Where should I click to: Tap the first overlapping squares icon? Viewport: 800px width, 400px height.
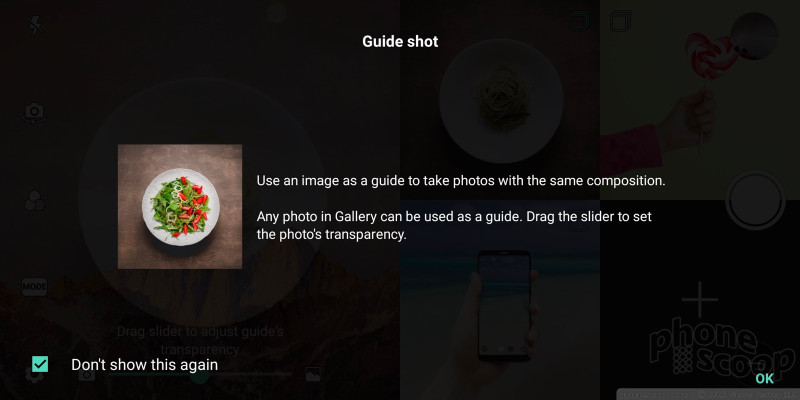[x=579, y=21]
